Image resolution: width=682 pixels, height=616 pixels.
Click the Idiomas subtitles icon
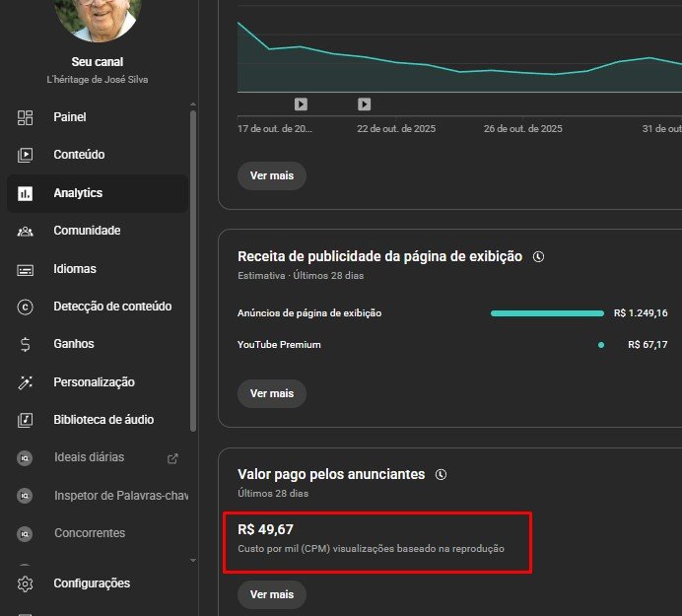(25, 270)
